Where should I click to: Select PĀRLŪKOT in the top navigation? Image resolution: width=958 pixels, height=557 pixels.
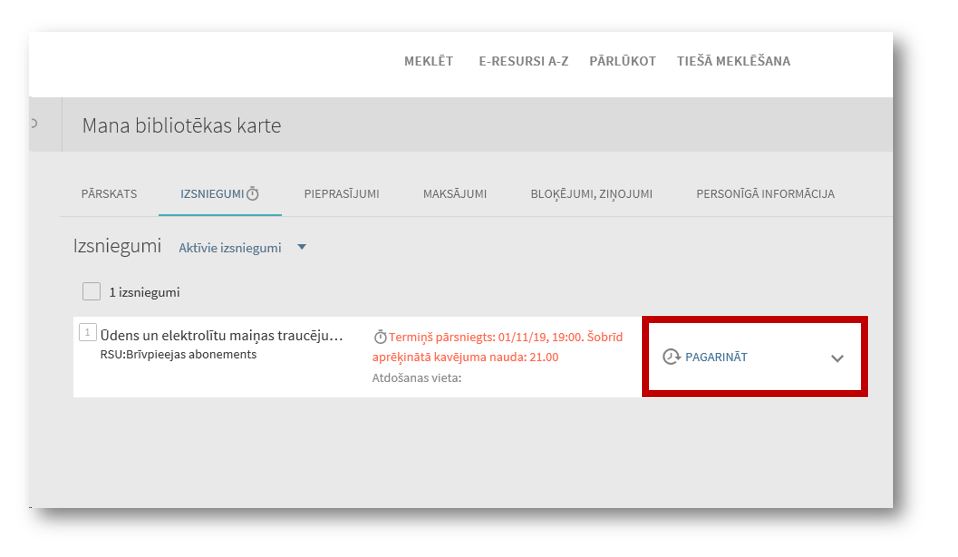click(x=622, y=61)
